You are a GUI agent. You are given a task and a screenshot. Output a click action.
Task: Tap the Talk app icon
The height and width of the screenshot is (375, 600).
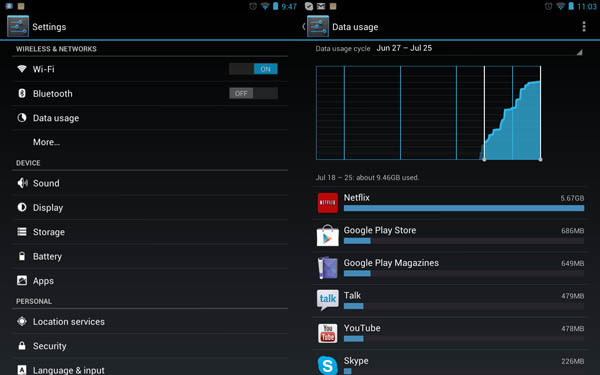click(328, 300)
